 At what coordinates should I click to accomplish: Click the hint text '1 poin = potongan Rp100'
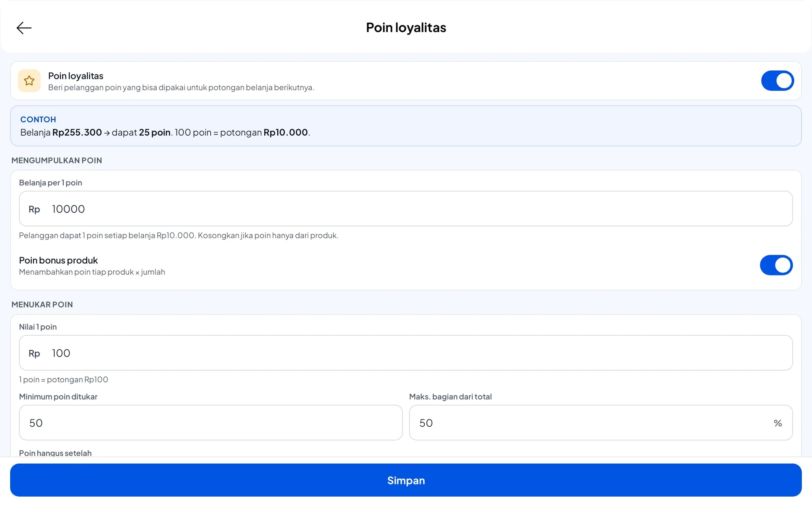(64, 380)
